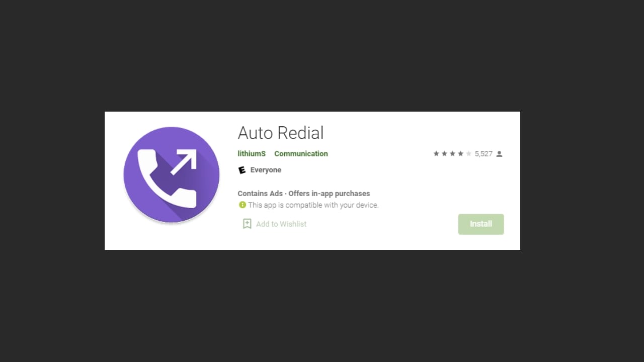
Task: Click the first rating star
Action: [436, 154]
